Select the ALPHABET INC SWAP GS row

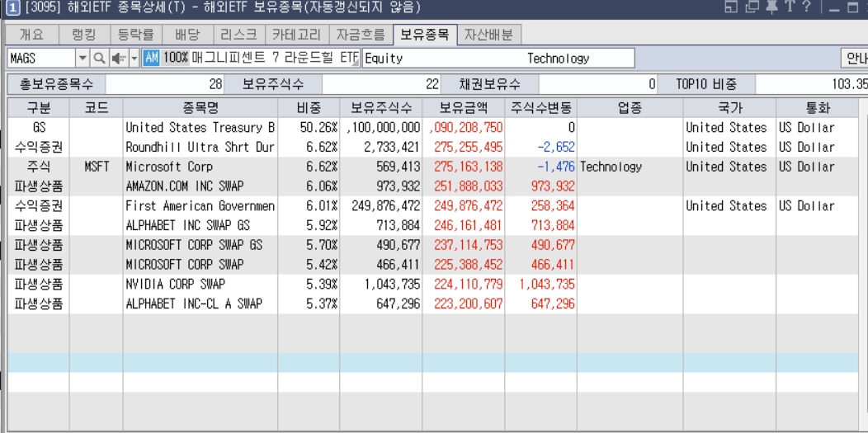point(433,226)
